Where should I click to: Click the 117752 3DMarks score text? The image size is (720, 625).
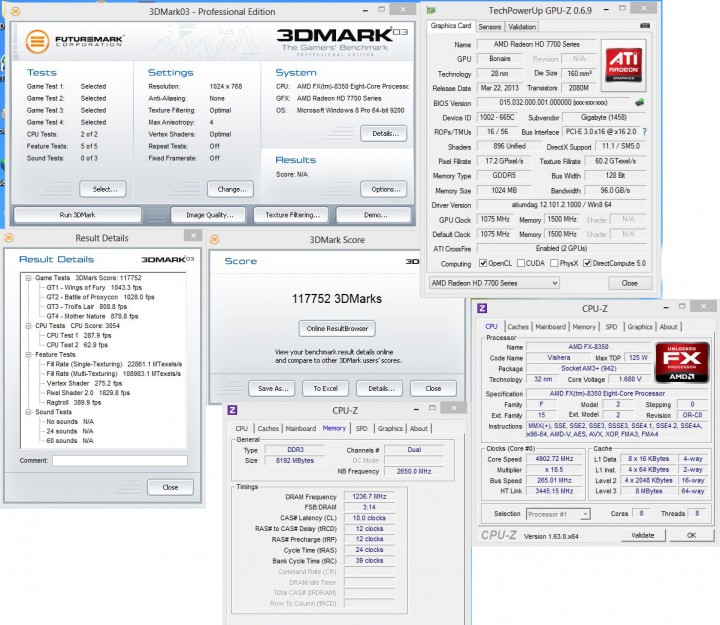point(337,298)
